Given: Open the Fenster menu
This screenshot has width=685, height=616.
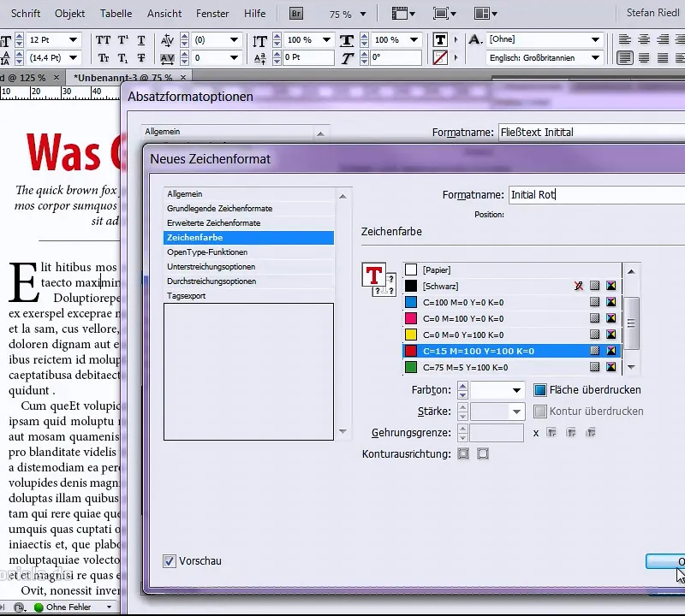Looking at the screenshot, I should pos(212,14).
